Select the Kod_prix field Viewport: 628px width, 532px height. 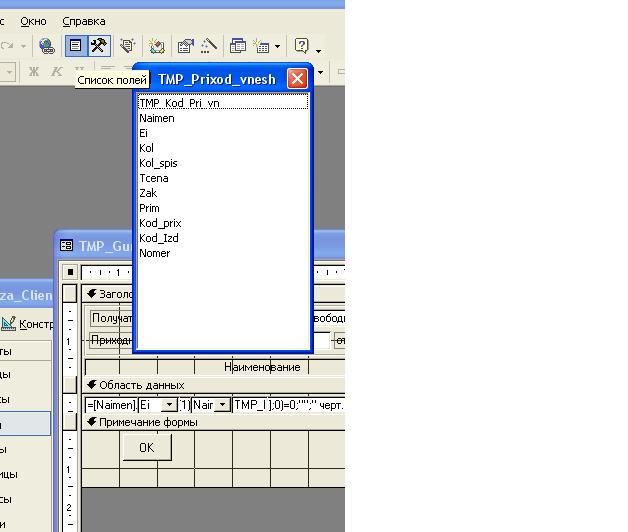(223, 223)
